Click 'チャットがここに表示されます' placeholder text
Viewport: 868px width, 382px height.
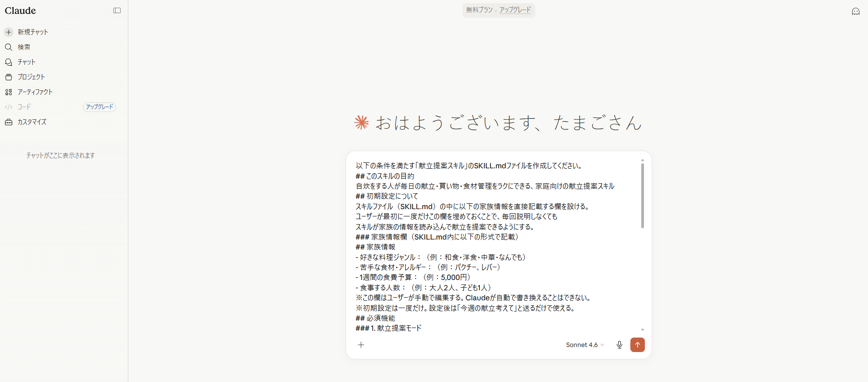click(60, 155)
